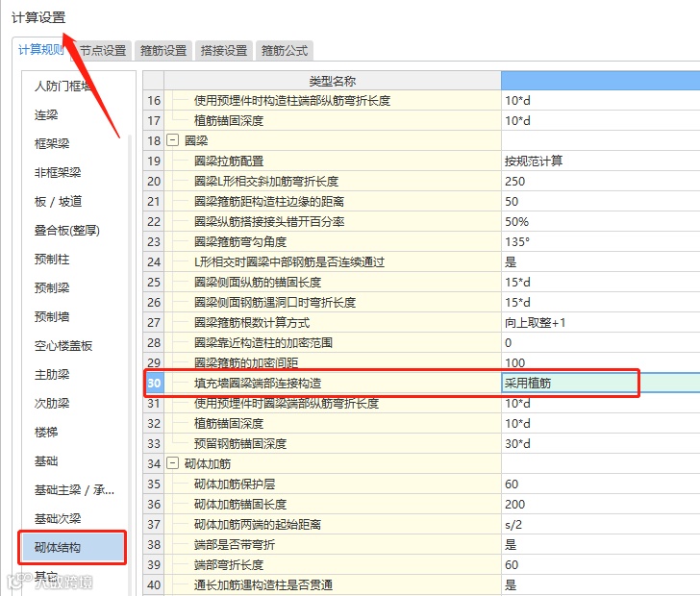
Task: Edit 60 value for 砌体加筋保护层
Action: point(600,484)
